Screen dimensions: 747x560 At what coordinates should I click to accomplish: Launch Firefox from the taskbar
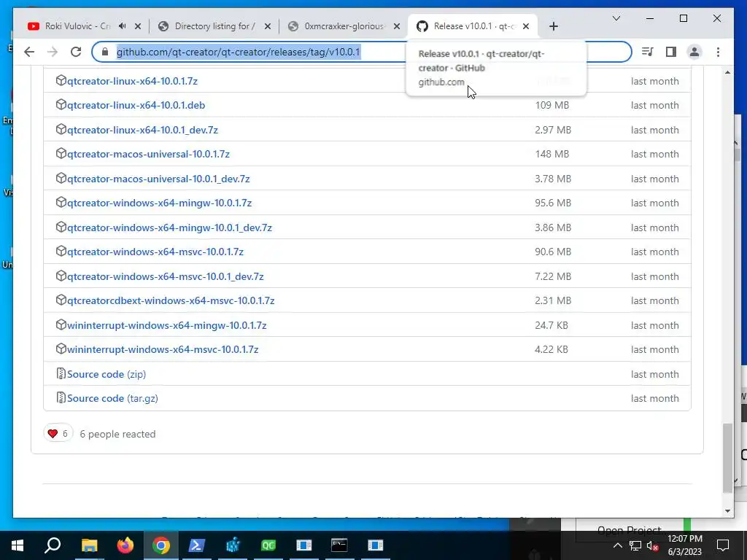click(125, 545)
